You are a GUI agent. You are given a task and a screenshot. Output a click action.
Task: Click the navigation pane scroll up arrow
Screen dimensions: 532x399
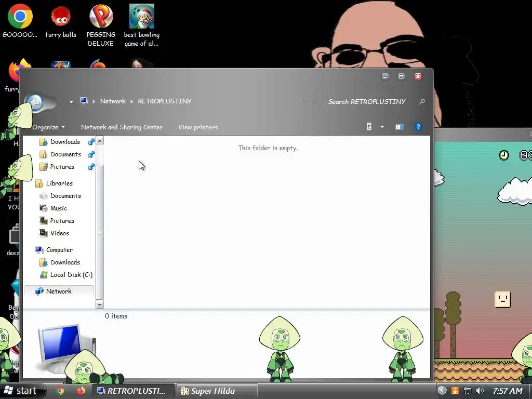(100, 140)
